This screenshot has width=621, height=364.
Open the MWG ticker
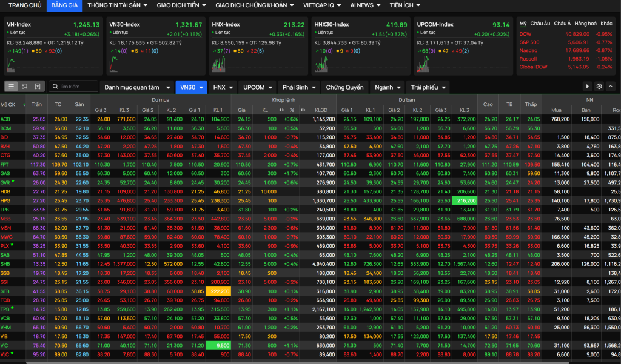tap(6, 237)
